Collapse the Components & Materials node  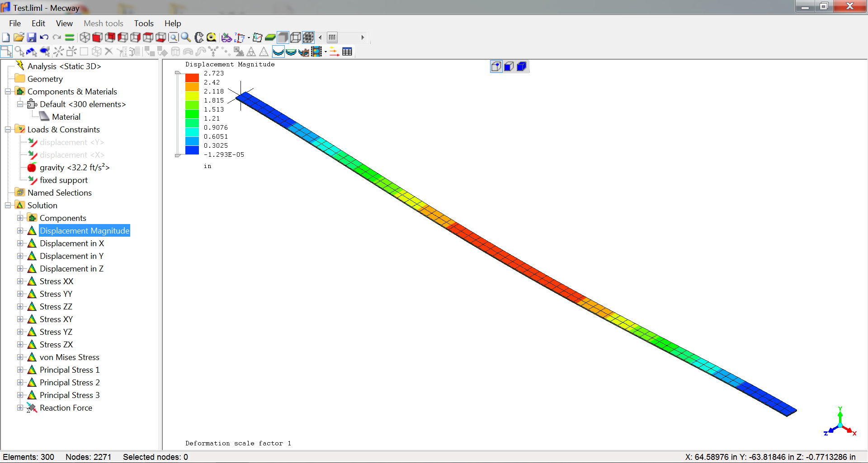click(x=8, y=92)
